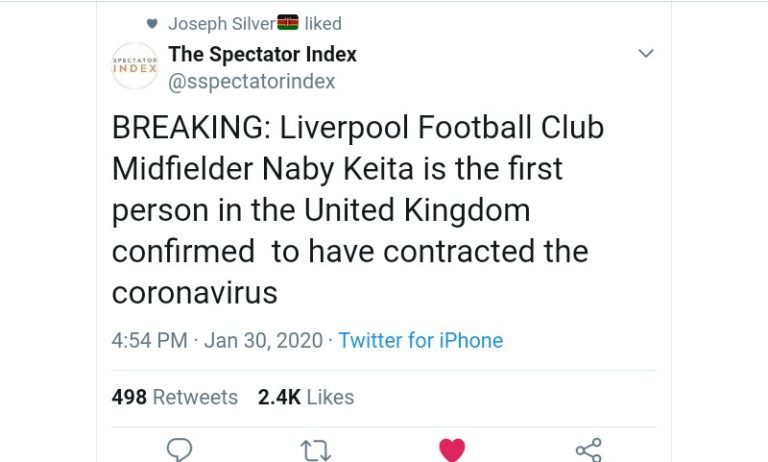
Task: Click the retweet arrows icon
Action: pyautogui.click(x=315, y=451)
